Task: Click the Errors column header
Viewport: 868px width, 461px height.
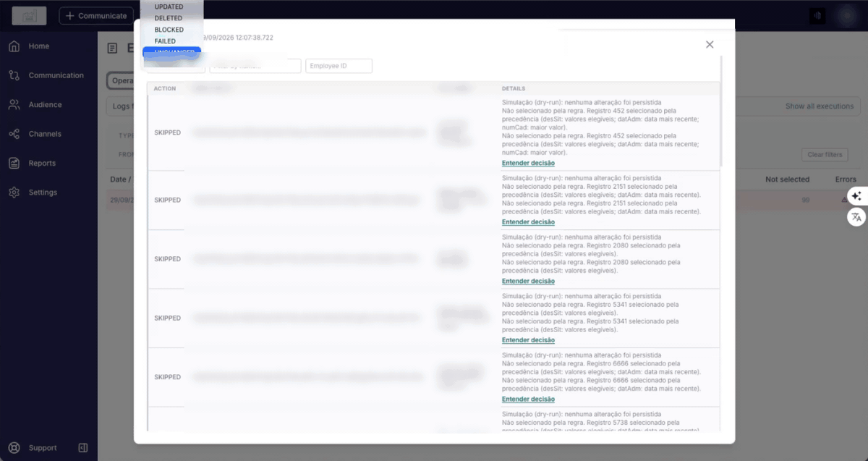Action: point(846,179)
